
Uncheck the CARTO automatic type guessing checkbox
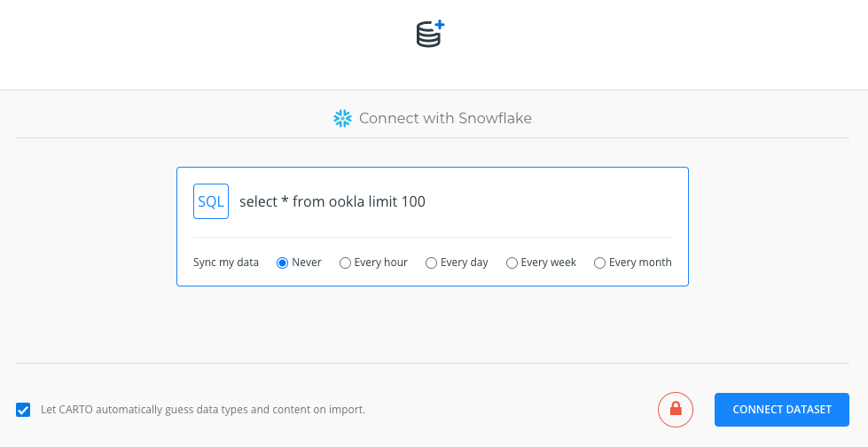pos(23,410)
